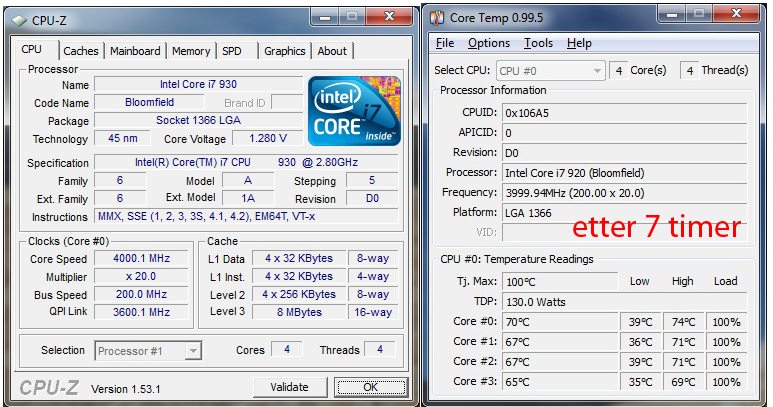Click the Package value 'Socket 1366 LGA'
This screenshot has height=407, width=773.
(198, 120)
